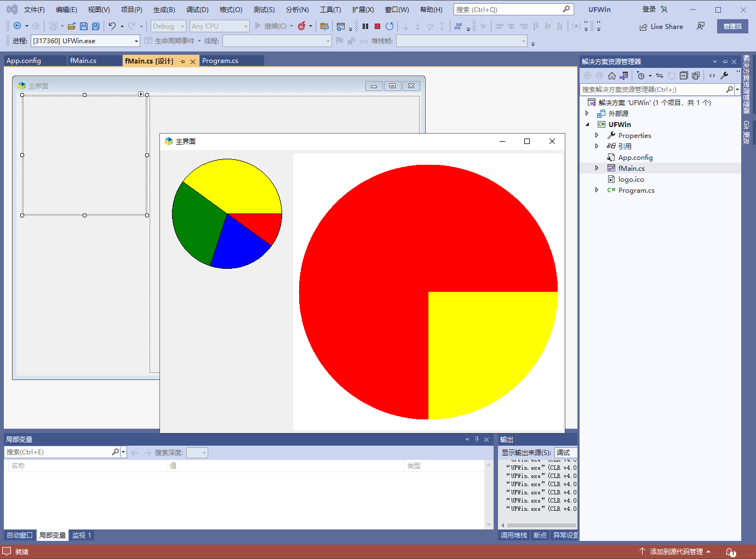
Task: Click the feedback person icon near Live Share
Action: point(701,26)
